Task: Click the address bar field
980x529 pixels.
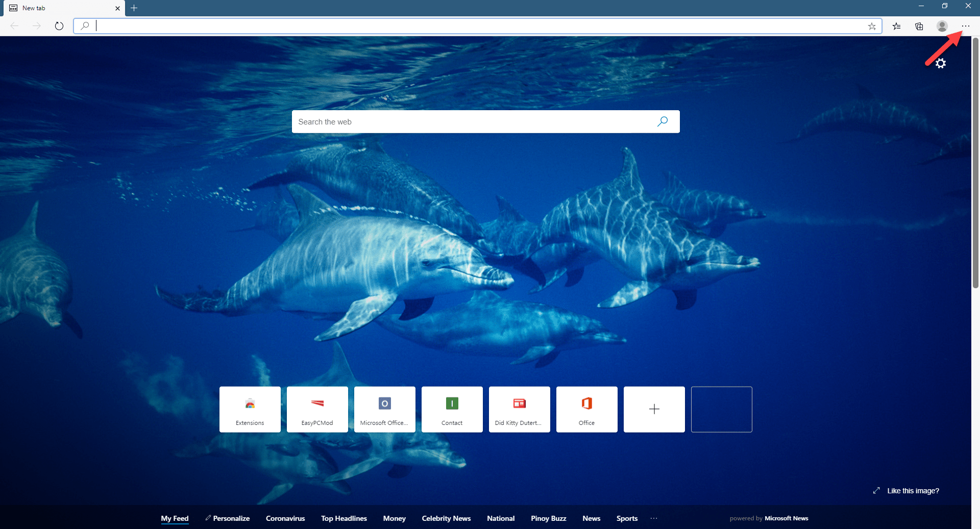Action: coord(477,26)
